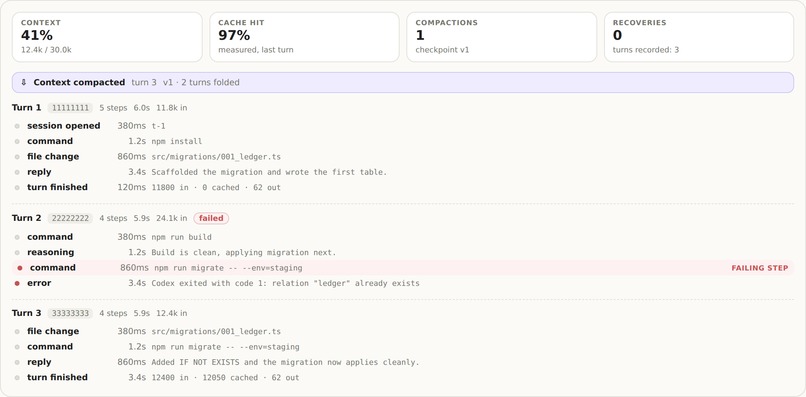Click the red dot of failing command step
This screenshot has height=397, width=806.
coord(20,268)
